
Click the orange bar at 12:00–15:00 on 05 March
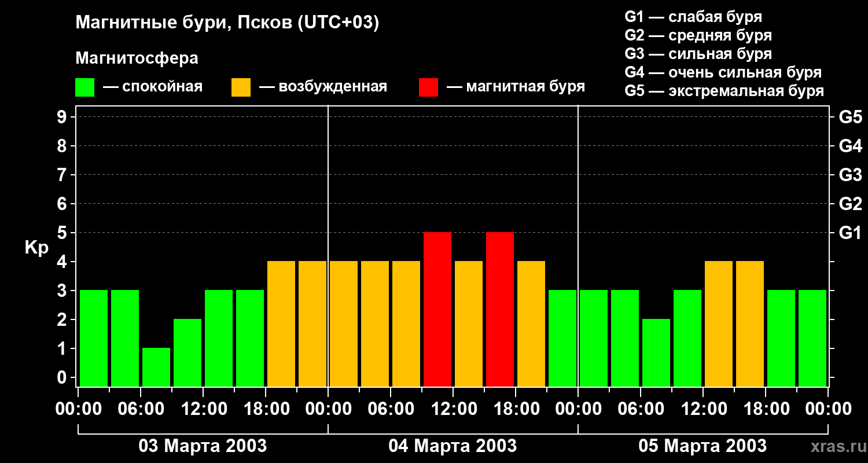719,324
